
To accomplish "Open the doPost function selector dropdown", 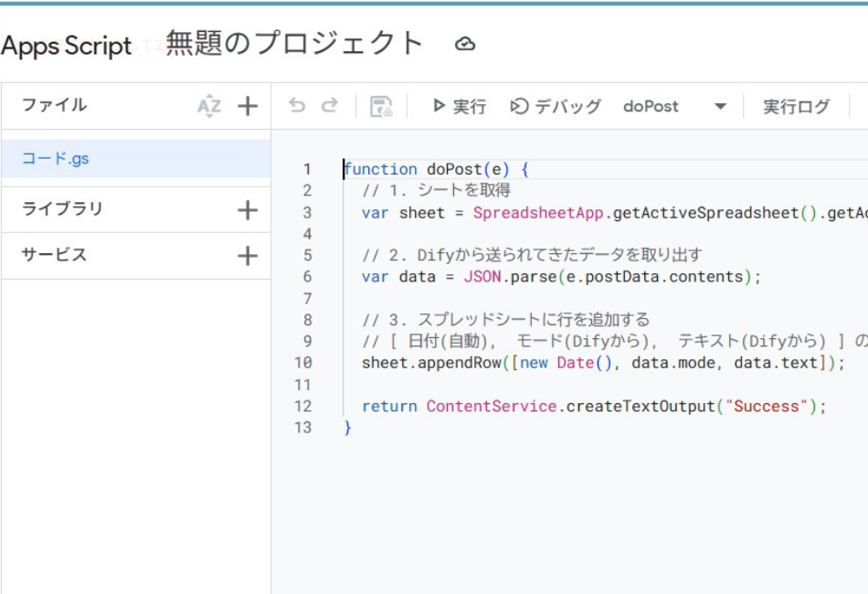I will pyautogui.click(x=721, y=106).
